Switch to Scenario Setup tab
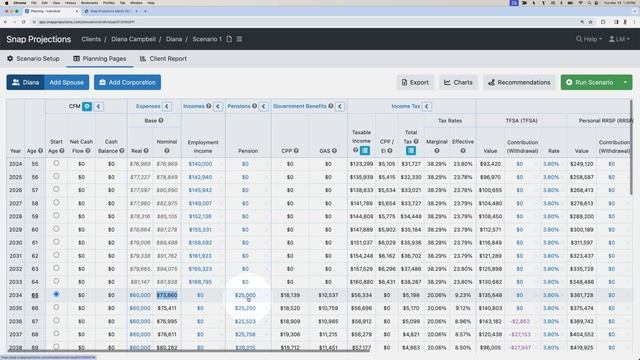Image resolution: width=640 pixels, height=360 pixels. [33, 59]
